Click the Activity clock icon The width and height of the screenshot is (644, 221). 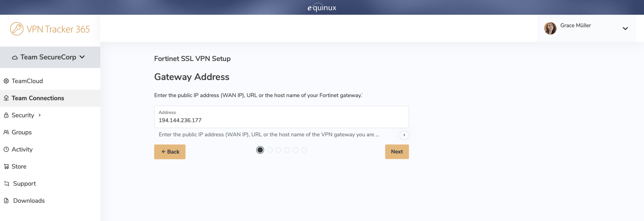(x=6, y=149)
